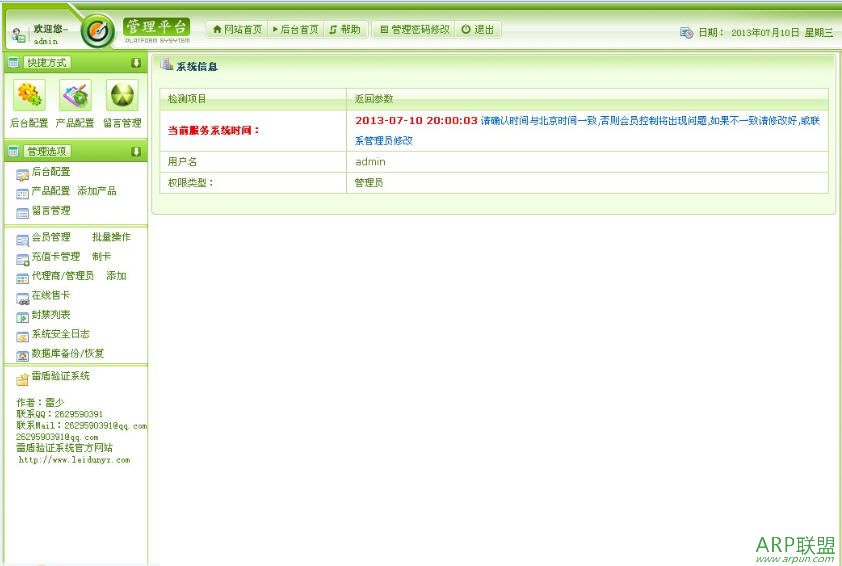This screenshot has width=842, height=566.
Task: Click 退出 to log out
Action: point(478,30)
